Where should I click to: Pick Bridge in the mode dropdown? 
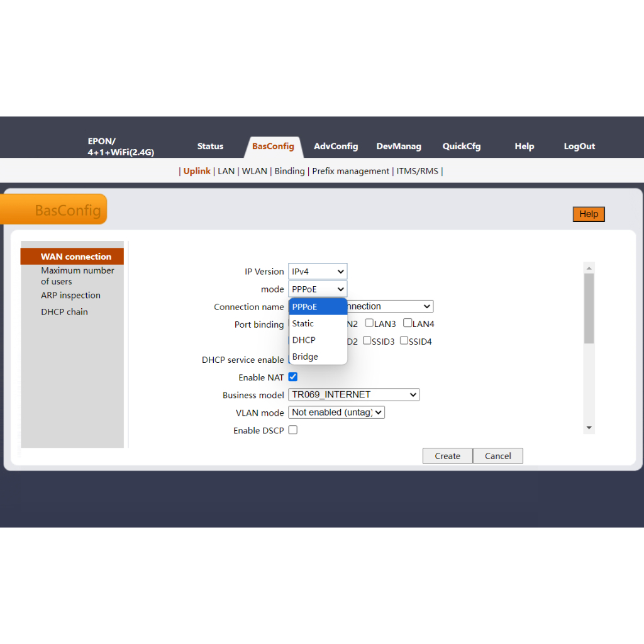tap(305, 357)
